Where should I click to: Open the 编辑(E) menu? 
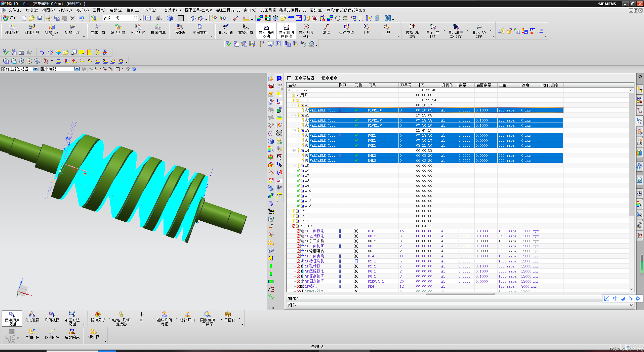click(32, 10)
